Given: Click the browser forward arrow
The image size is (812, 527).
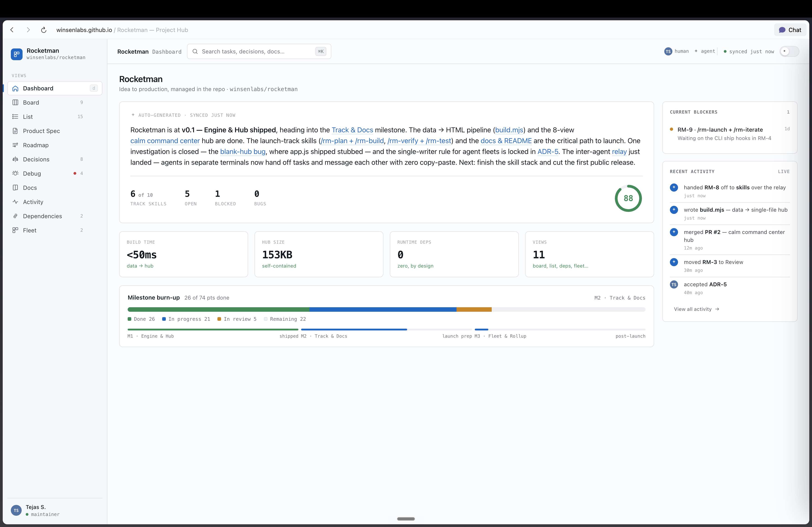Looking at the screenshot, I should pyautogui.click(x=28, y=30).
